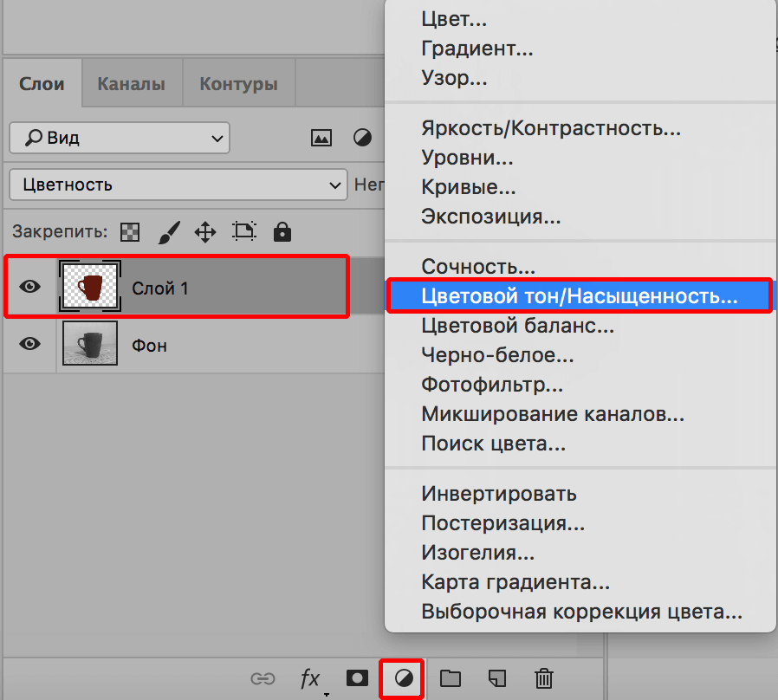Lock position move icon

coord(205,231)
